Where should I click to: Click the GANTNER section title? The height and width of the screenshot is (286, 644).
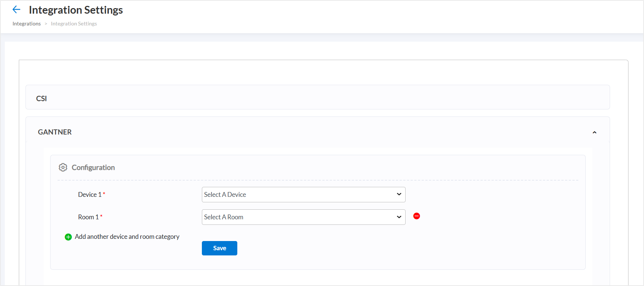[55, 132]
